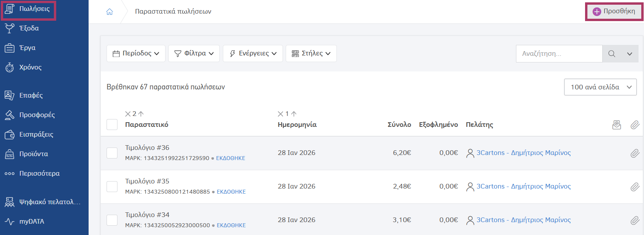644x235 pixels.
Task: Click the attachments column header paperclip
Action: click(635, 125)
